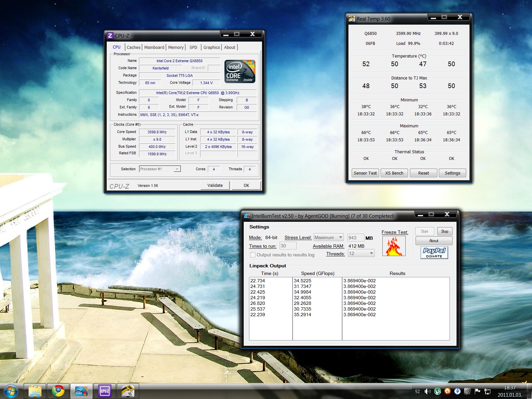Click the CPU-Z title bar Z icon
Screen dimensions: 532x399
(110, 36)
